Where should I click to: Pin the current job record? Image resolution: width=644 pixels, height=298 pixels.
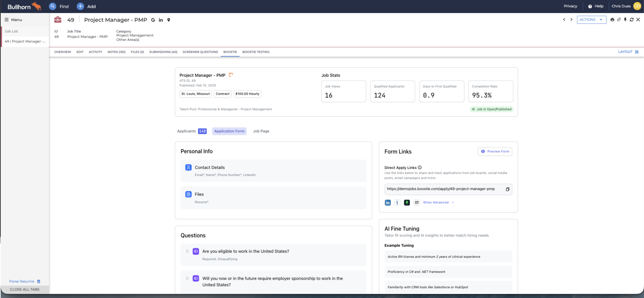pos(625,20)
